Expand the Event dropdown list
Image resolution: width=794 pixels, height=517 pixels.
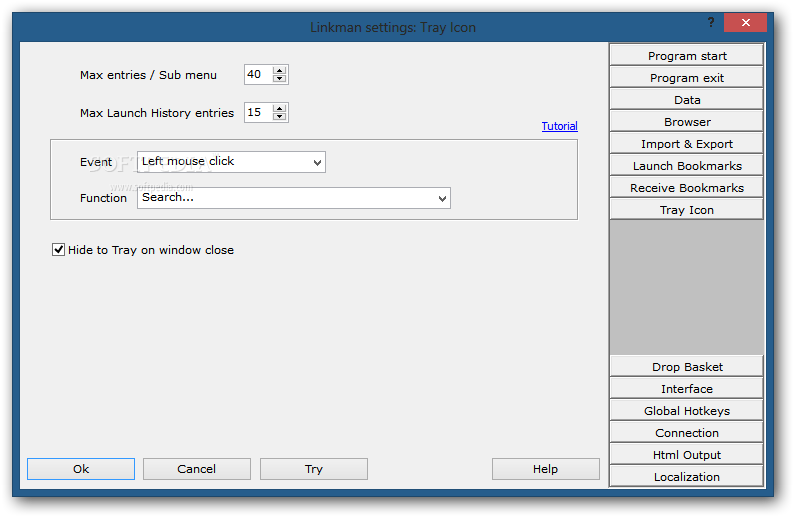click(x=317, y=163)
